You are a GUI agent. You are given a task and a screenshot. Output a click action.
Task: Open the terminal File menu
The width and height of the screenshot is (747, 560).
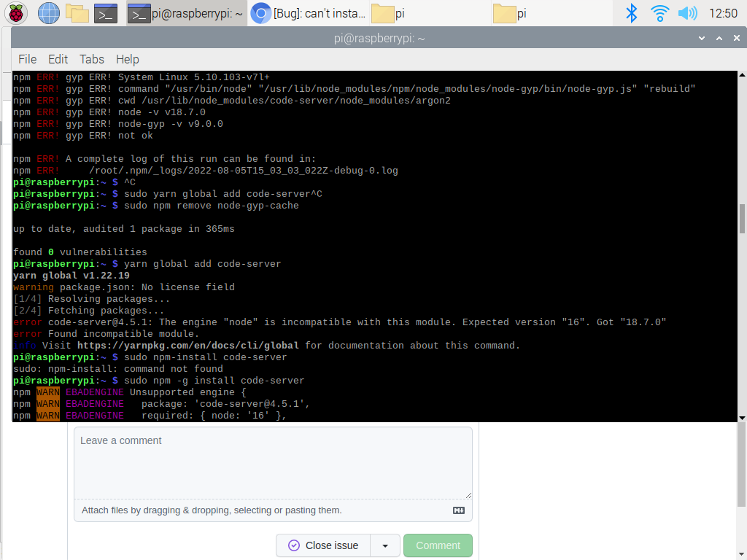pos(27,59)
